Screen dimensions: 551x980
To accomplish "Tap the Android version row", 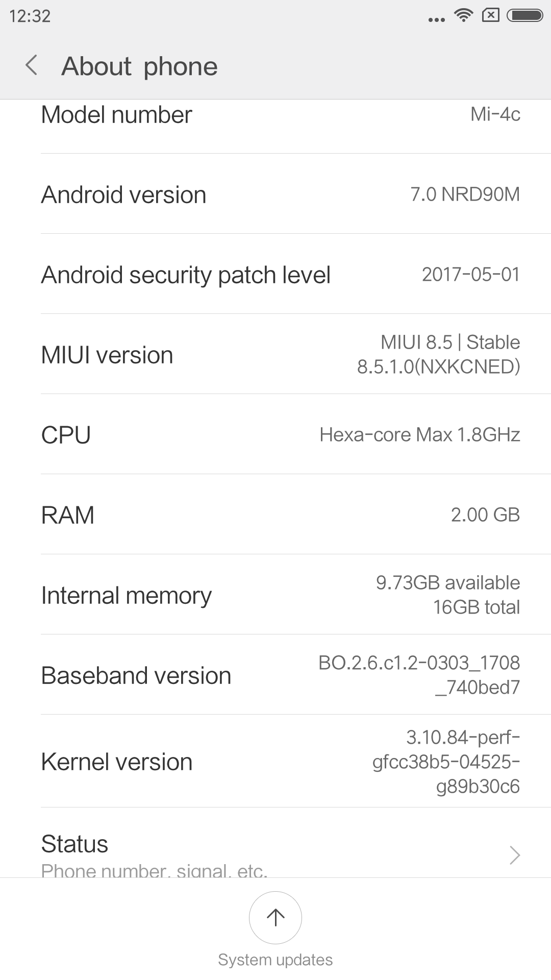I will pyautogui.click(x=275, y=194).
